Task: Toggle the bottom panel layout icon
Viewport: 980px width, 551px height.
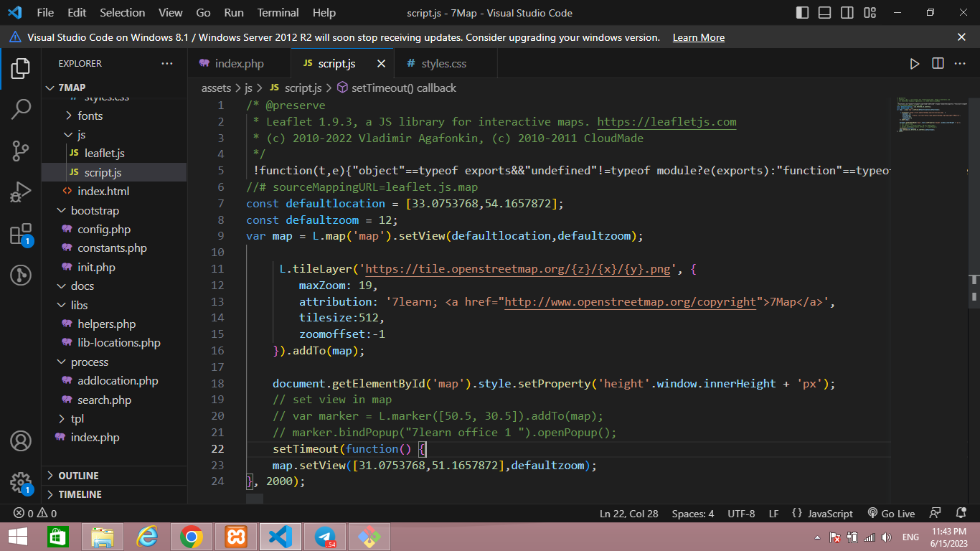Action: click(x=825, y=13)
